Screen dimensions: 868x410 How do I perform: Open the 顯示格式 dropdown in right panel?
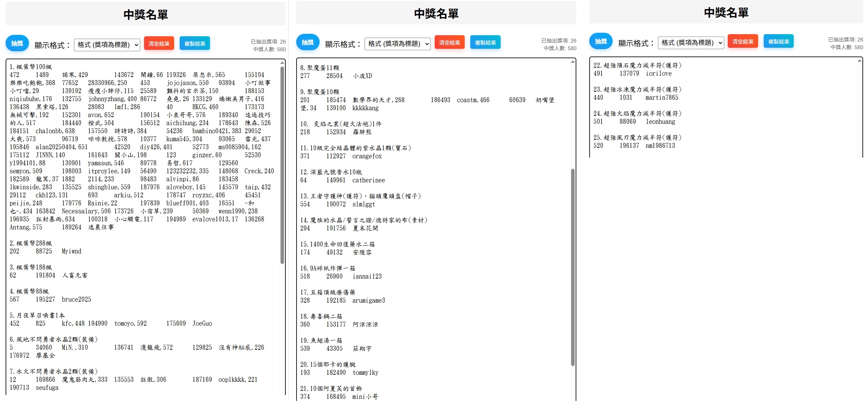[x=691, y=43]
